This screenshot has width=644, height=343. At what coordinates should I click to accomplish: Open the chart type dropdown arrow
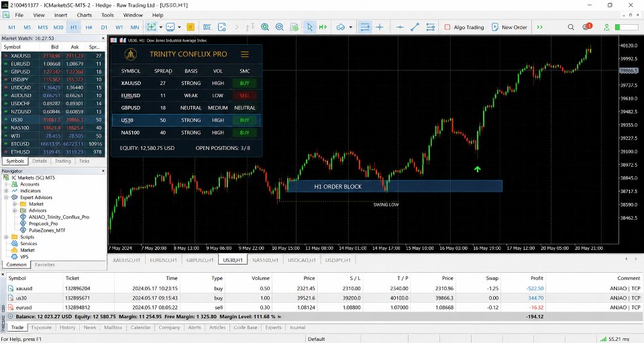pos(160,27)
